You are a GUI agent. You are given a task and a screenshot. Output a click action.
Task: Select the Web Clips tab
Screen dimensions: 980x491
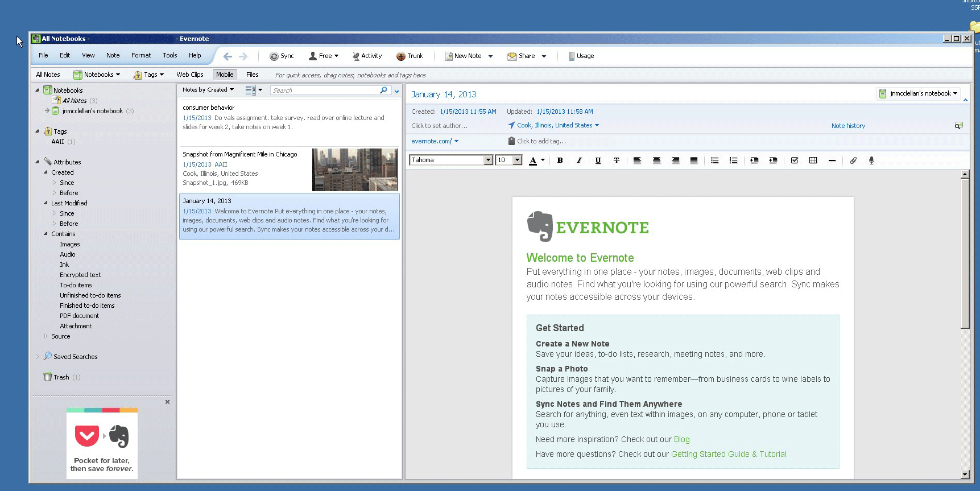189,75
